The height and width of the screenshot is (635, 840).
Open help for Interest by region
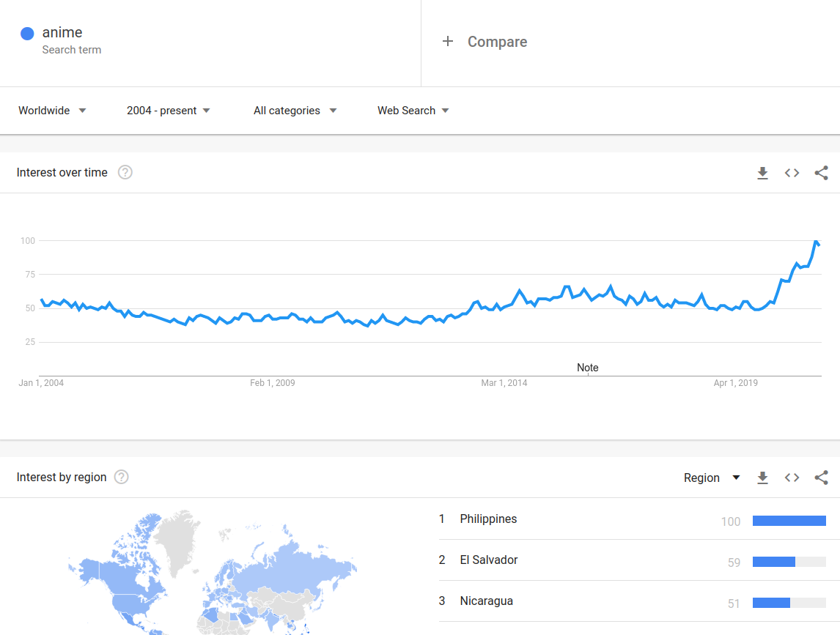click(x=122, y=478)
